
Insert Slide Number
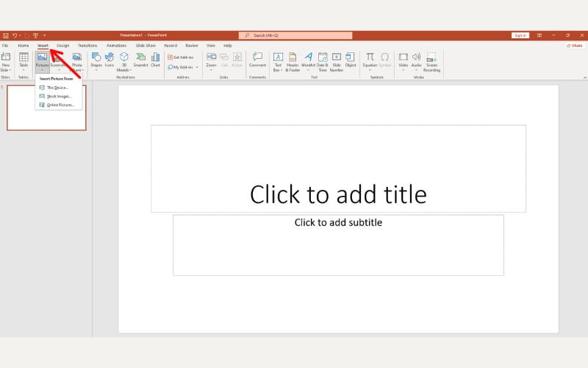[x=337, y=62]
